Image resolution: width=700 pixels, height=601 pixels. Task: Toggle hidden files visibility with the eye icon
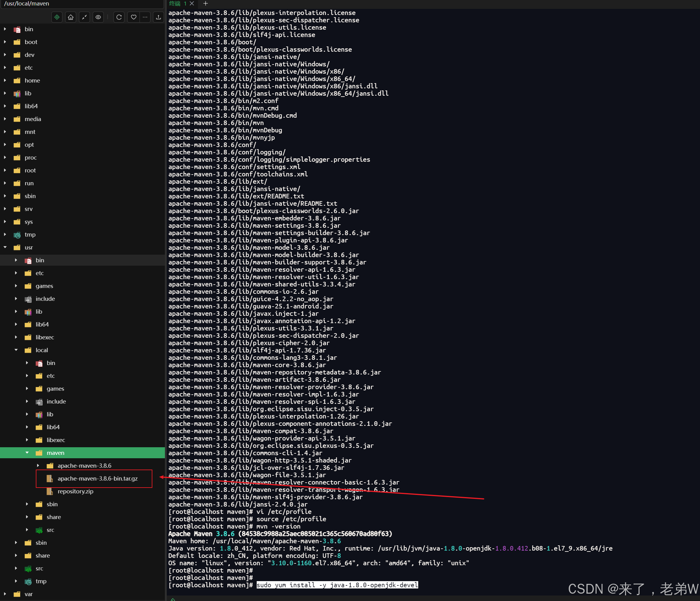98,17
